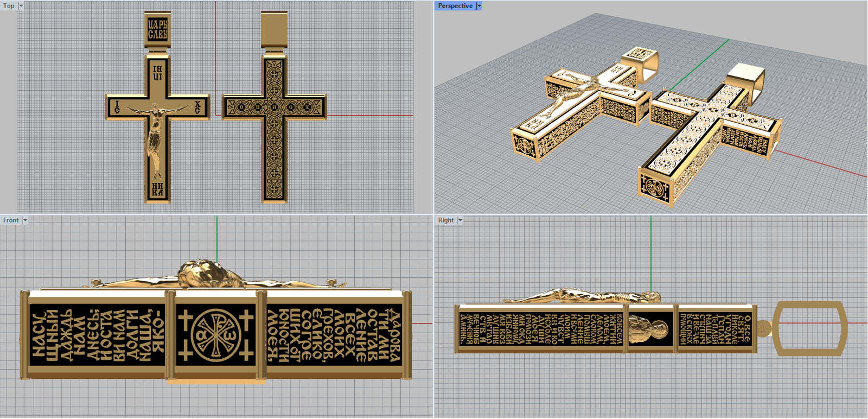
Task: Select the saint icon panel in Right view
Action: coord(650,329)
